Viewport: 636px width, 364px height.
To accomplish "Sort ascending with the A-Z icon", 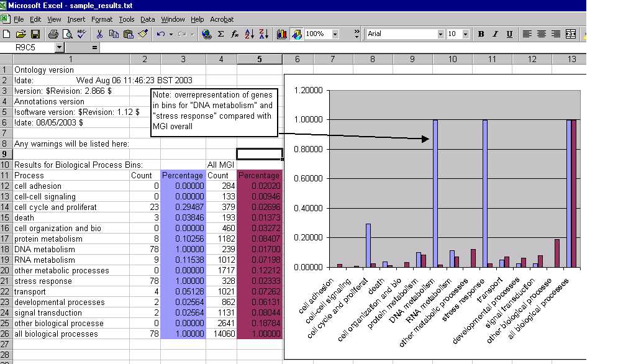I will click(x=250, y=34).
